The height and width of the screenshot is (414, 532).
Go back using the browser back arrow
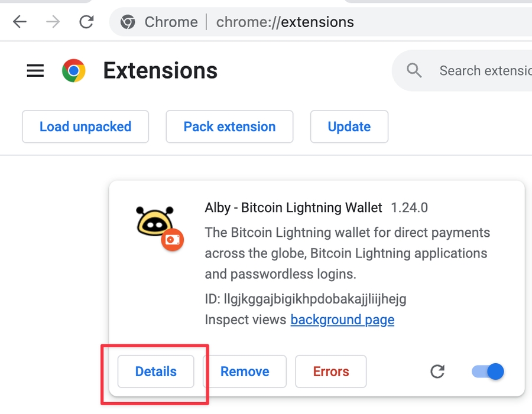coord(20,22)
